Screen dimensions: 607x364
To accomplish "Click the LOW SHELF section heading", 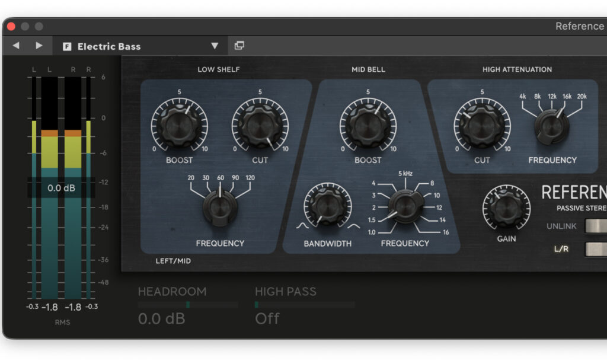I will click(219, 70).
